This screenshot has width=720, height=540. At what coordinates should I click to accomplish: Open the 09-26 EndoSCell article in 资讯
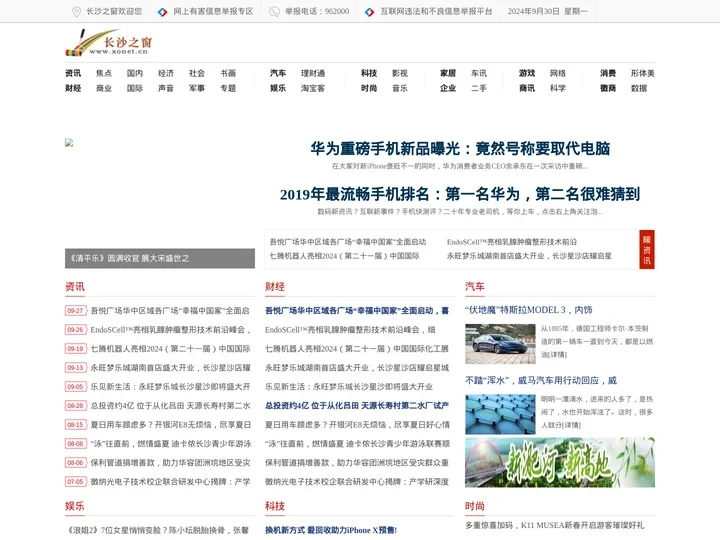coord(170,330)
